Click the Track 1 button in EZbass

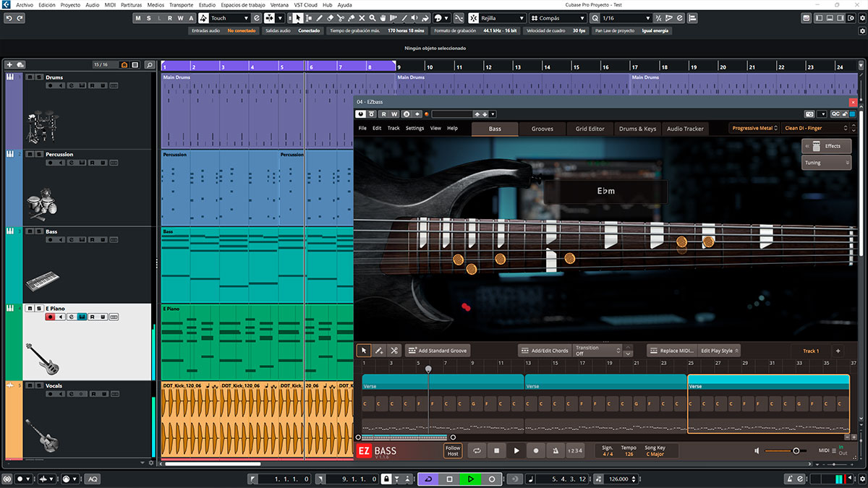tap(811, 351)
